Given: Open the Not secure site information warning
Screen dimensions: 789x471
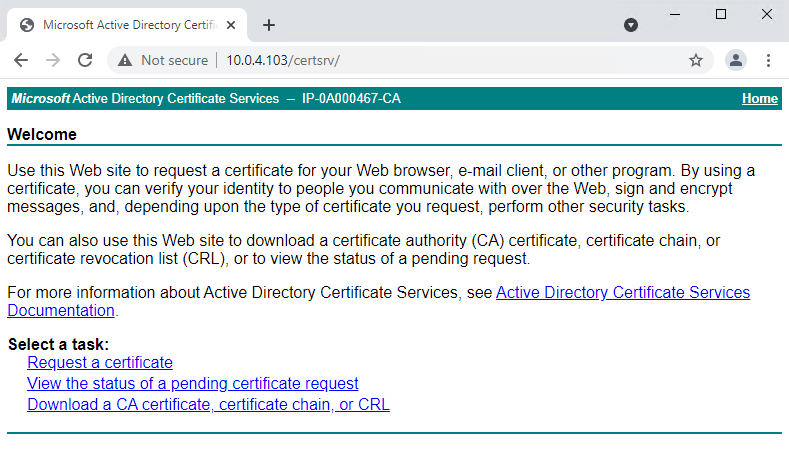Looking at the screenshot, I should (163, 60).
